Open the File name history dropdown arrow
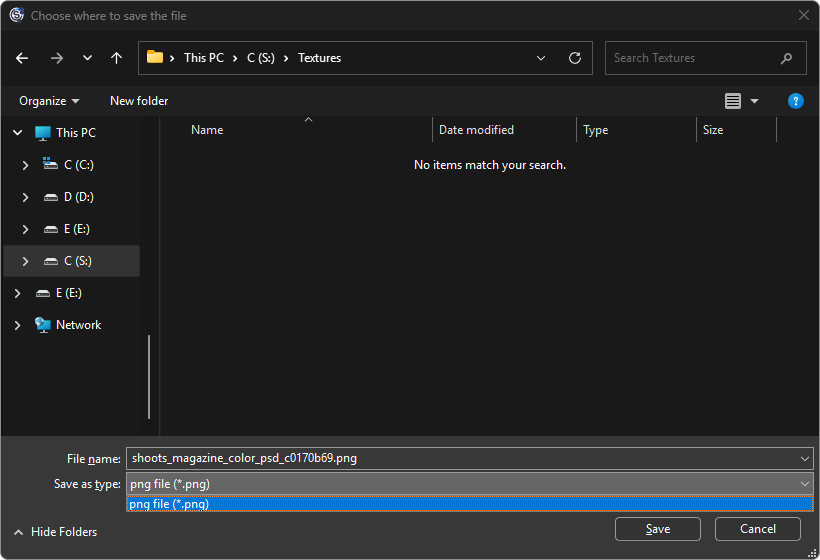Image resolution: width=820 pixels, height=560 pixels. pyautogui.click(x=804, y=459)
